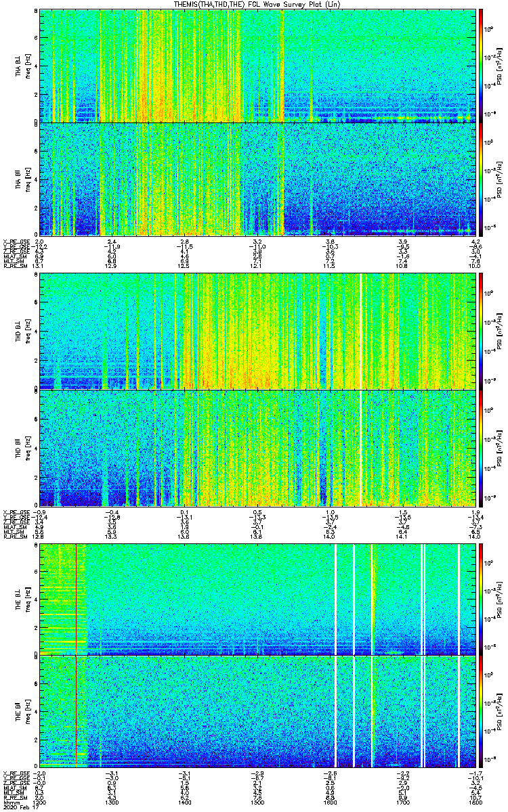This screenshot has width=508, height=812.
Task: Click the color bar beside the THD B-parallel panel
Action: pyautogui.click(x=481, y=448)
